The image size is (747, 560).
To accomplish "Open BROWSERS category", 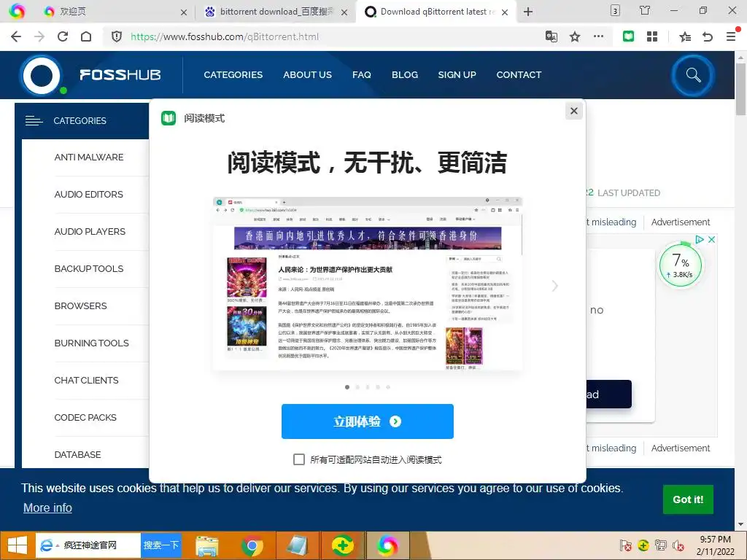I will point(80,306).
